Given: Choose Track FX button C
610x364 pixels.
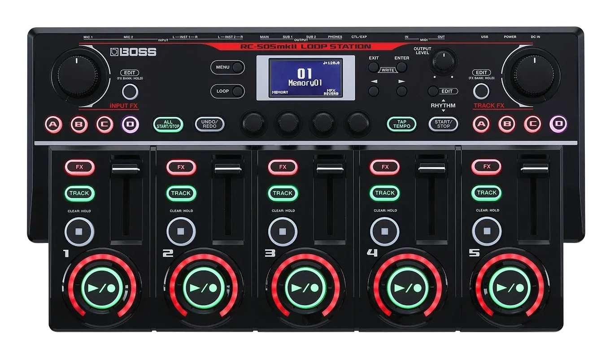Looking at the screenshot, I should pos(532,124).
